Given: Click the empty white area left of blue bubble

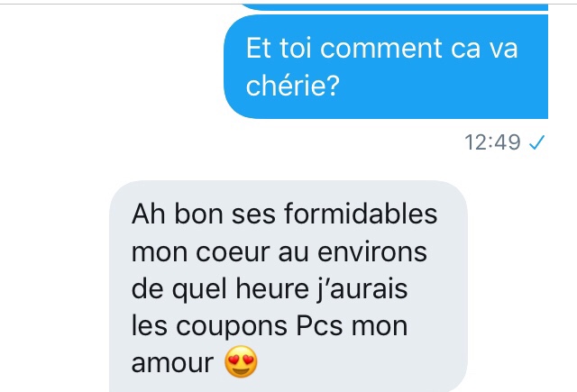Looking at the screenshot, I should 110,66.
